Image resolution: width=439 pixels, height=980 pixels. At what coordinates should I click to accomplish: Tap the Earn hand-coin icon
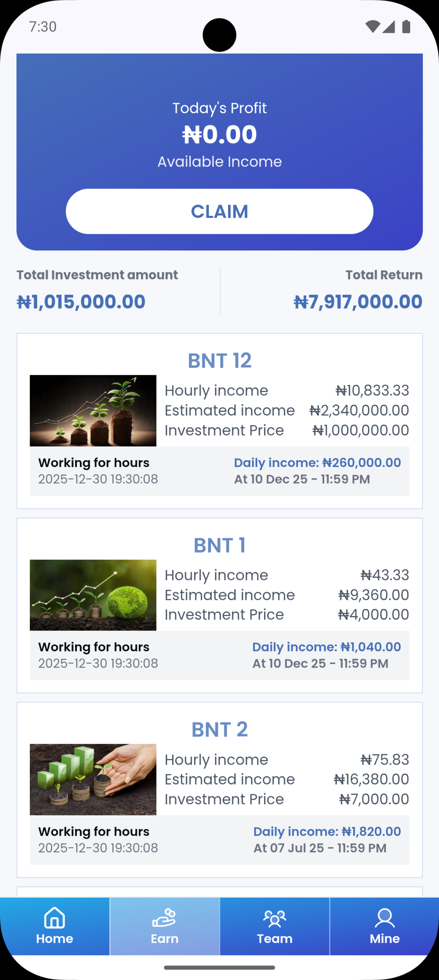click(x=164, y=918)
